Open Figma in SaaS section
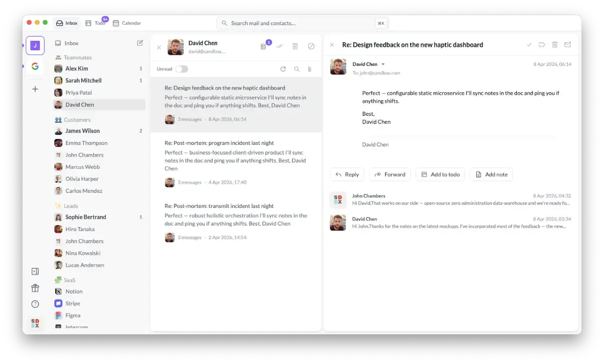Image resolution: width=604 pixels, height=364 pixels. (99, 316)
